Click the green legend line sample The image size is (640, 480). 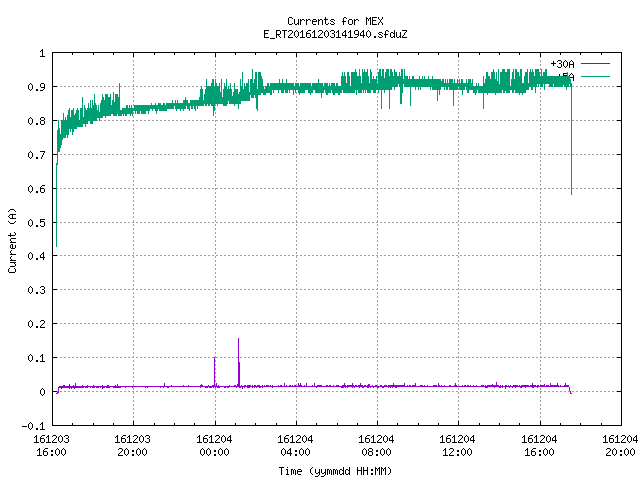pos(595,76)
